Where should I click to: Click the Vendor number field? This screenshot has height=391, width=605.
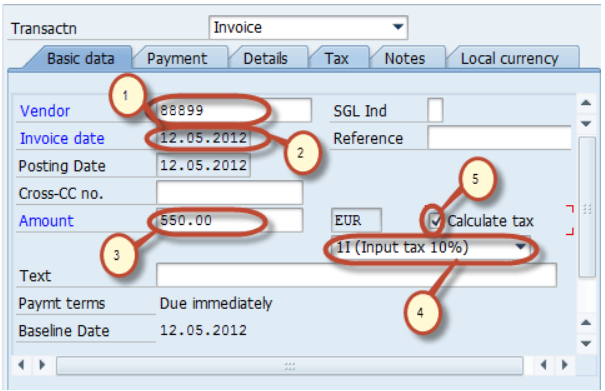(x=234, y=110)
